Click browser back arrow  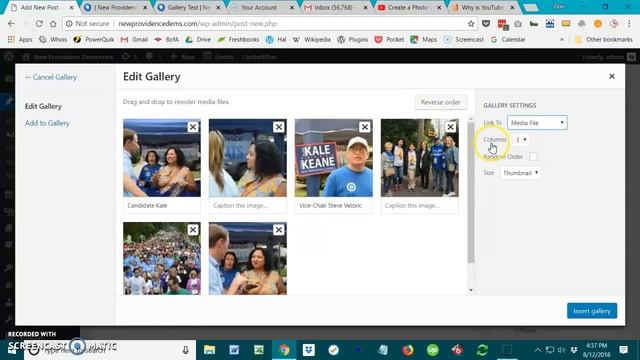[11, 24]
